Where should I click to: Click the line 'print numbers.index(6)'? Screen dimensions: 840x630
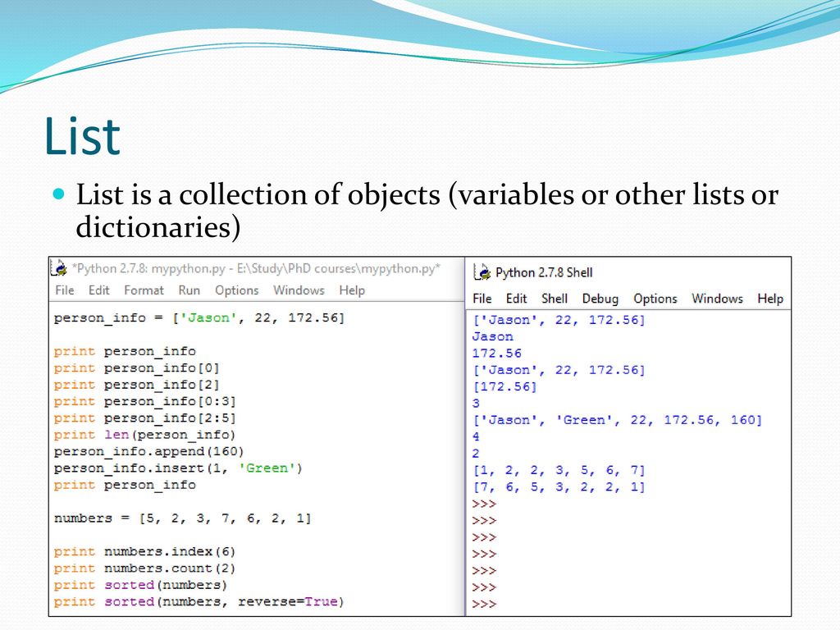click(144, 551)
